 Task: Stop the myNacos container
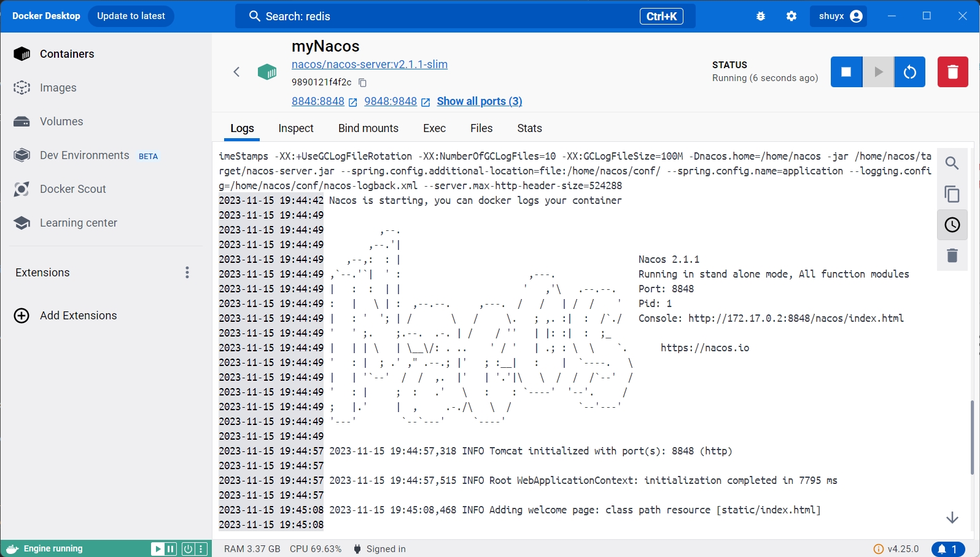(846, 72)
